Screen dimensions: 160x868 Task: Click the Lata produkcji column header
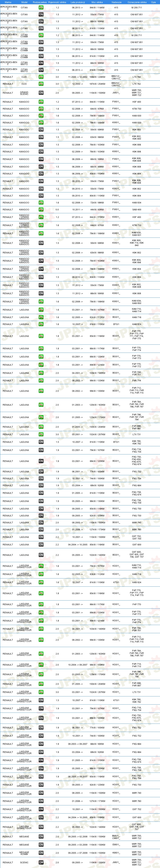78,2
